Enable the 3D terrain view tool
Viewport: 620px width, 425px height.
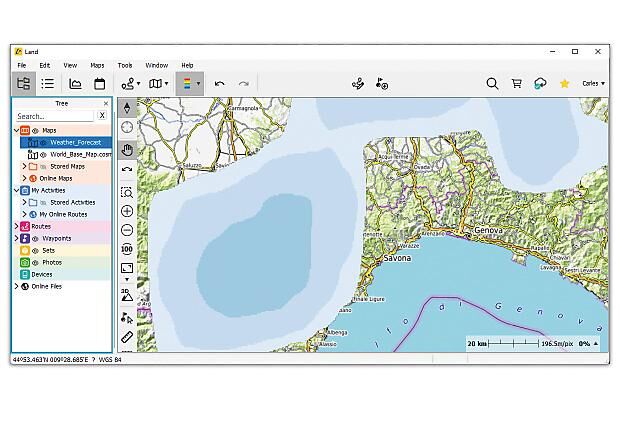(127, 295)
